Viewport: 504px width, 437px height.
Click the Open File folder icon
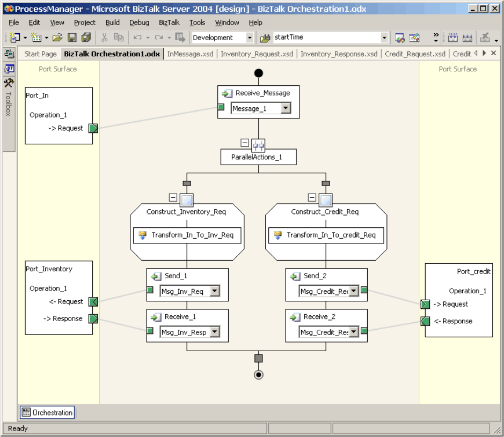tap(57, 38)
